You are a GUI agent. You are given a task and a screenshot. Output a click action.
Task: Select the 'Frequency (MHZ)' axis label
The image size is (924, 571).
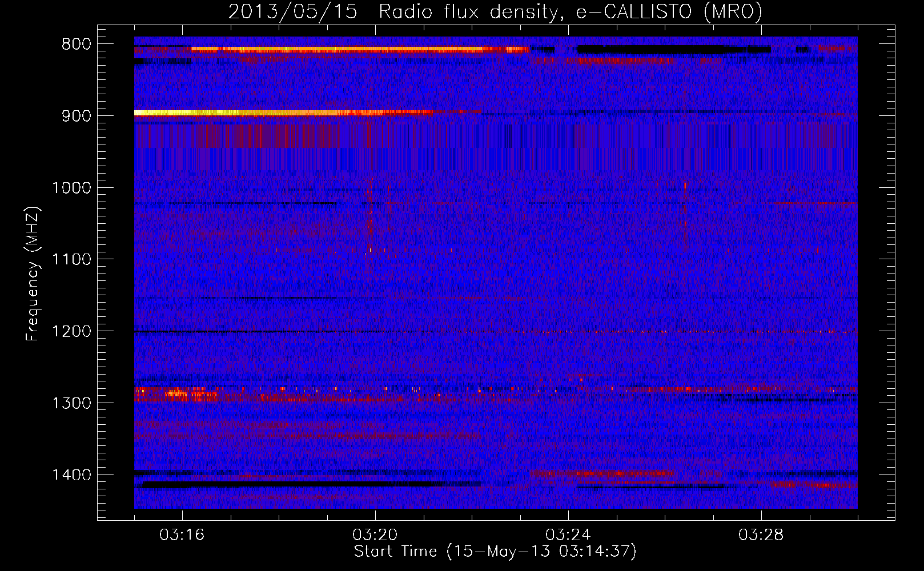coord(33,274)
